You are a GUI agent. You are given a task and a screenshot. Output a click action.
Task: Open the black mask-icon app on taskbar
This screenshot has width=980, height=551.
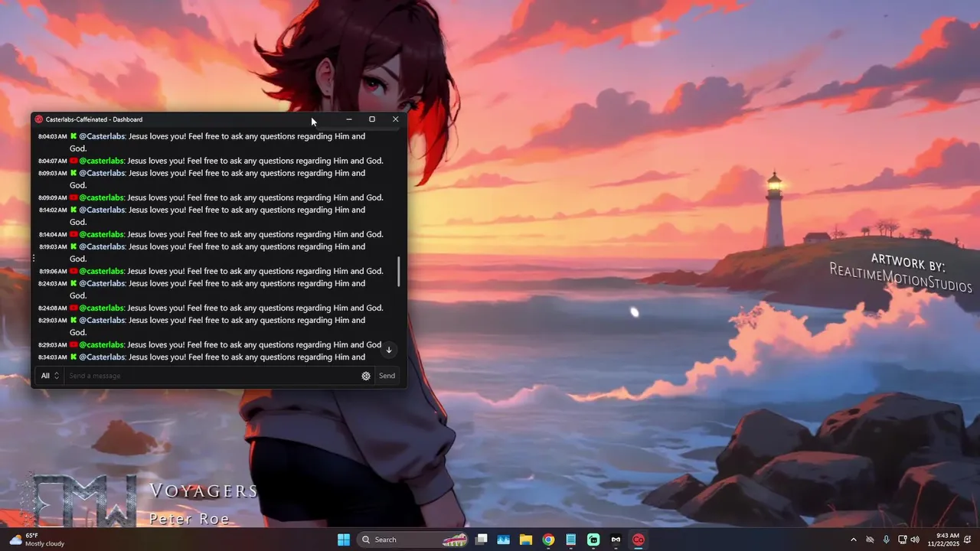point(616,540)
